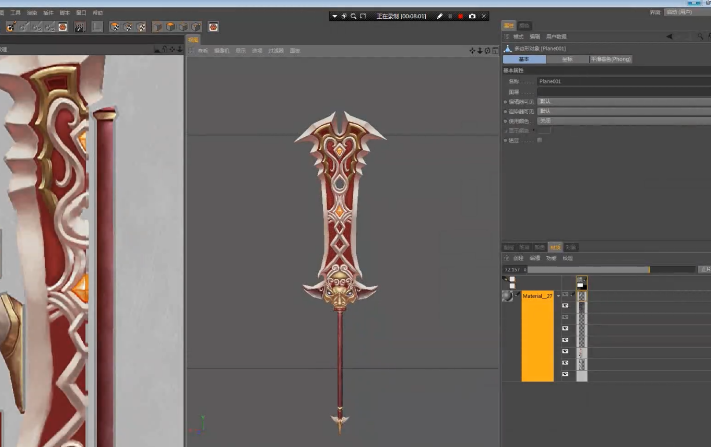Click the magnifier icon in recorder bar
The height and width of the screenshot is (447, 711).
(x=353, y=16)
